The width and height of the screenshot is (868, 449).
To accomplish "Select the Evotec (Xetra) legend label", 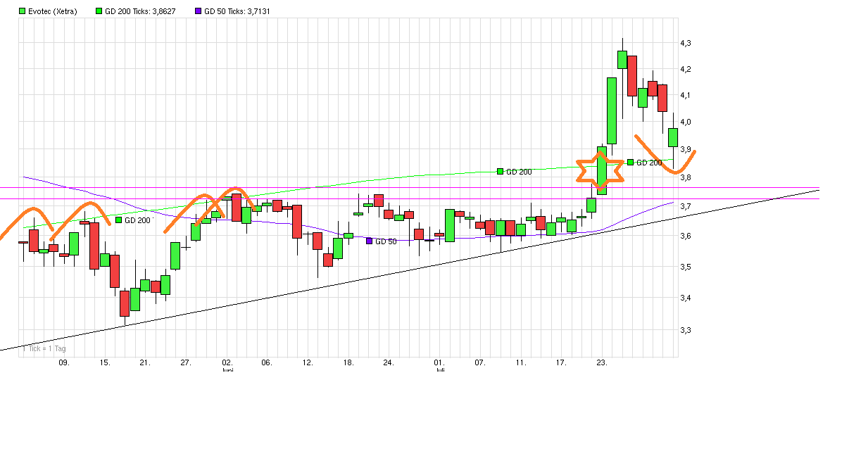I will click(x=53, y=12).
